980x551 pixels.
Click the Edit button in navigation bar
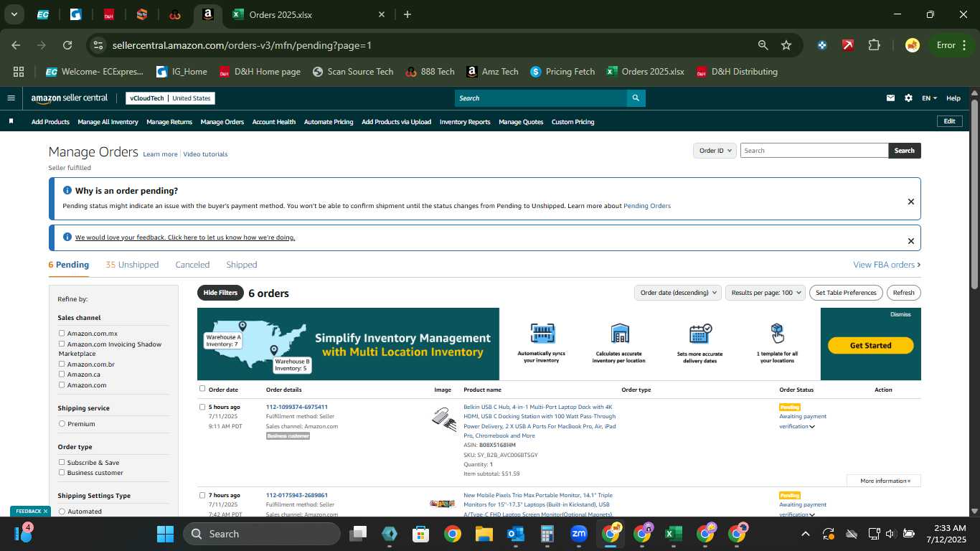point(949,121)
